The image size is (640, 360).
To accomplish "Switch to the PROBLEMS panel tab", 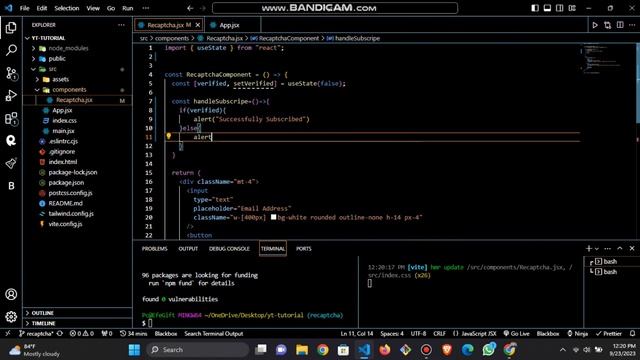I will click(155, 249).
